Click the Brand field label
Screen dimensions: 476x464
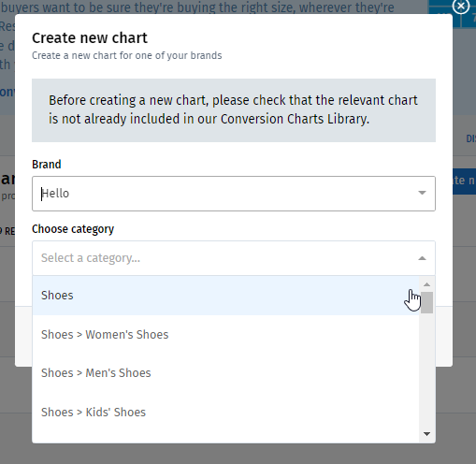click(47, 165)
